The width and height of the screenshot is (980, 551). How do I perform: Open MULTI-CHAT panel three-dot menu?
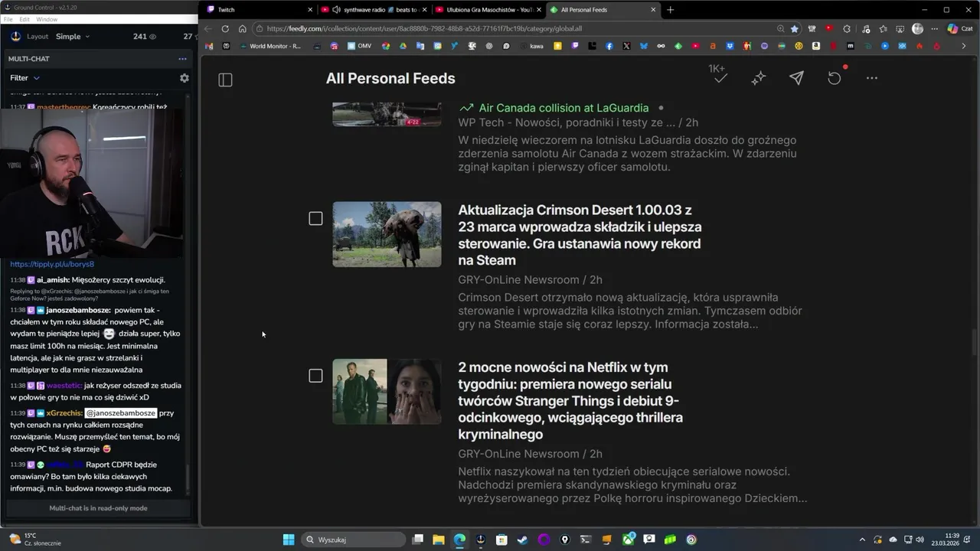tap(182, 59)
